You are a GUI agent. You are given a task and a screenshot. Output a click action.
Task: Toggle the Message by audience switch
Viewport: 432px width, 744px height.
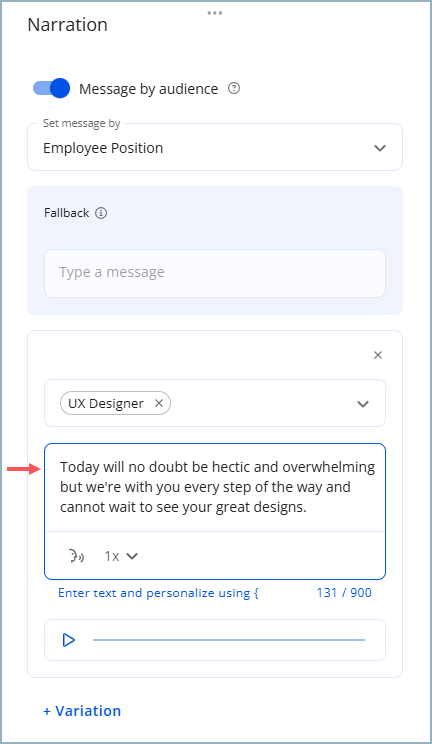pos(51,88)
